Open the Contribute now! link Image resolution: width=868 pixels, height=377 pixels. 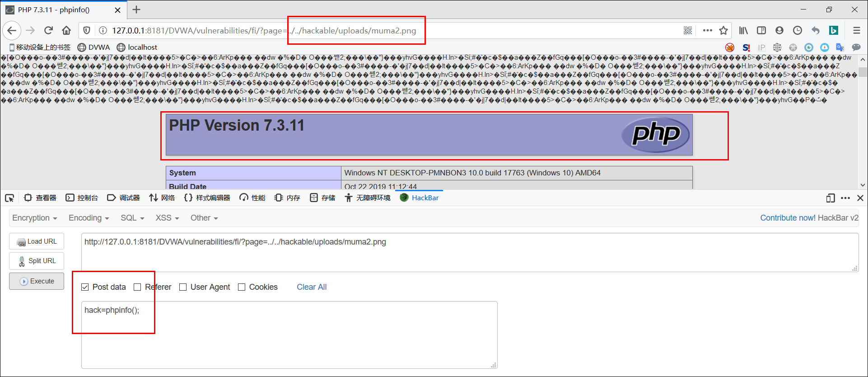pos(788,218)
